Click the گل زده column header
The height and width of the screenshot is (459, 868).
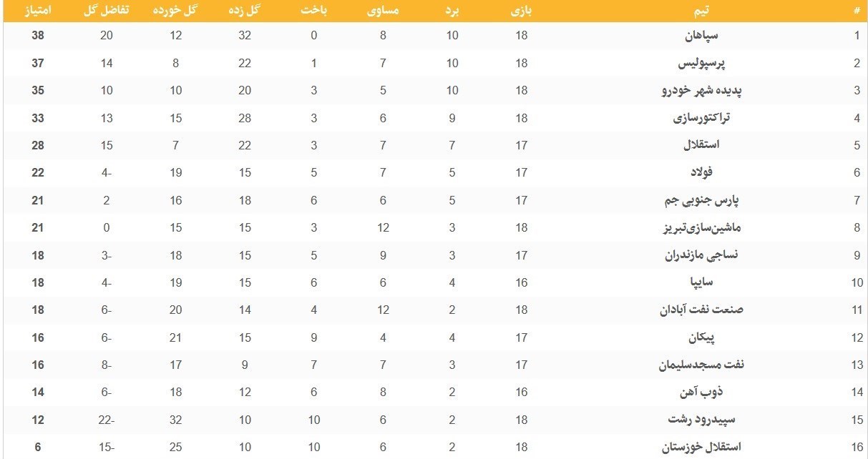pos(245,11)
